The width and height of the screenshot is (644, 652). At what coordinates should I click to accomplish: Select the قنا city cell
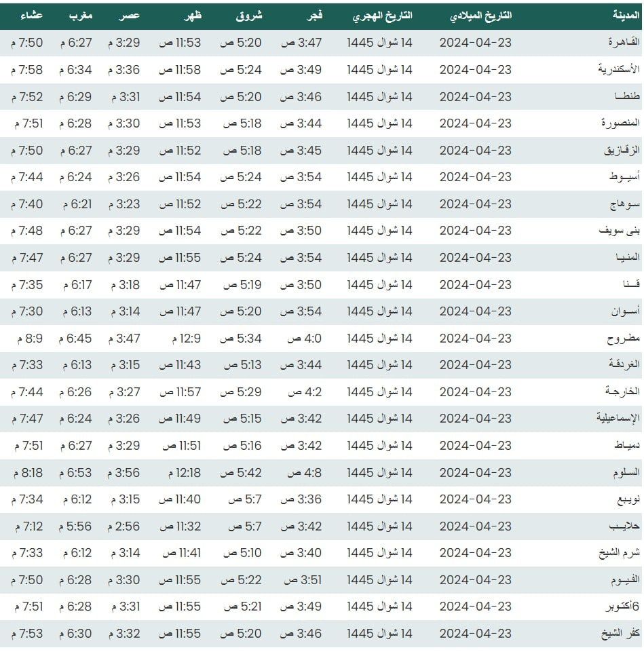pos(631,284)
